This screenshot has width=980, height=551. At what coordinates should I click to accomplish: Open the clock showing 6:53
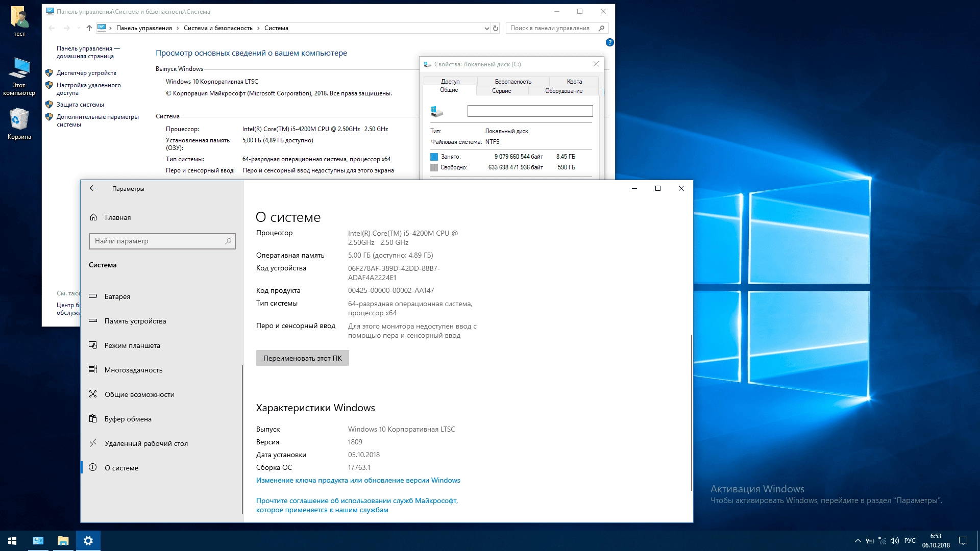click(x=936, y=541)
